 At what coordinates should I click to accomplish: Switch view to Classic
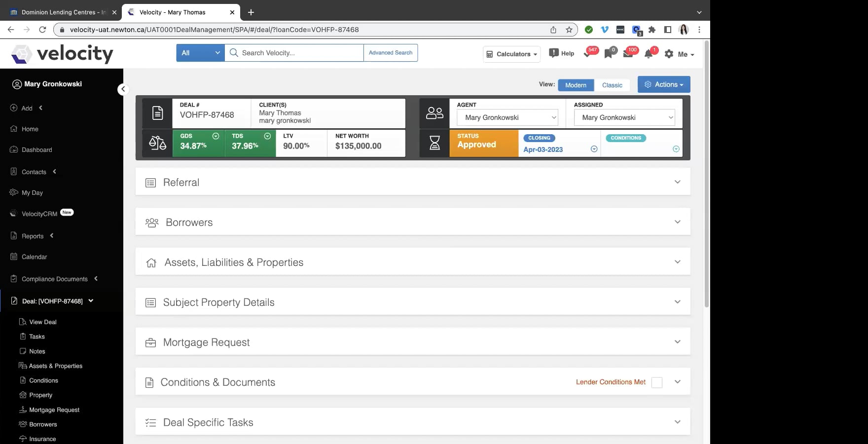[612, 85]
